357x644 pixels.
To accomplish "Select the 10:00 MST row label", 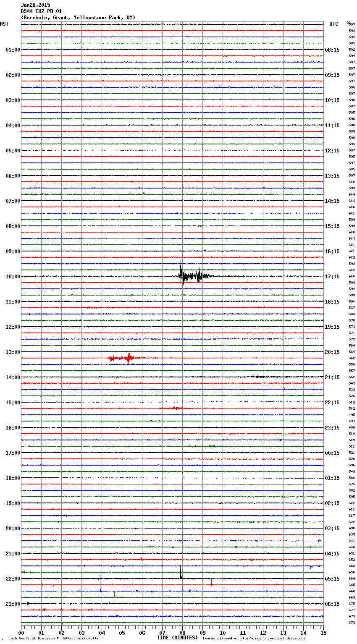I will click(13, 277).
